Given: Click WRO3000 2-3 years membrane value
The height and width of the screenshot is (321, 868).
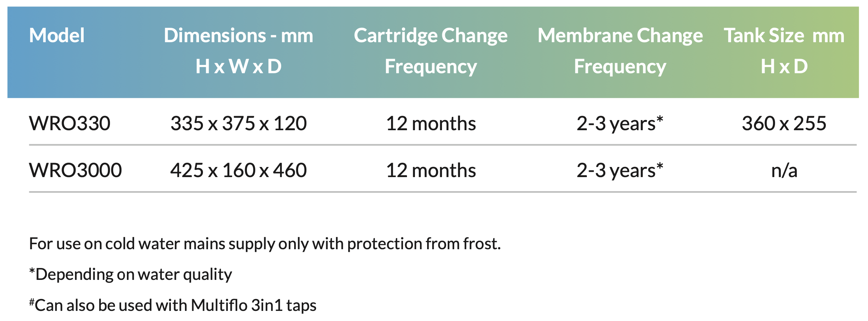Looking at the screenshot, I should click(x=620, y=170).
